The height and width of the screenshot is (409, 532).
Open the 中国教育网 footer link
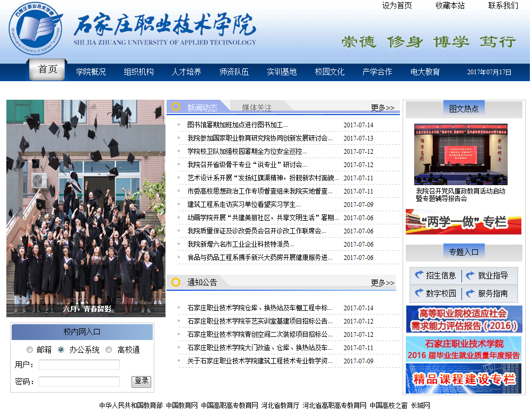pos(181,405)
